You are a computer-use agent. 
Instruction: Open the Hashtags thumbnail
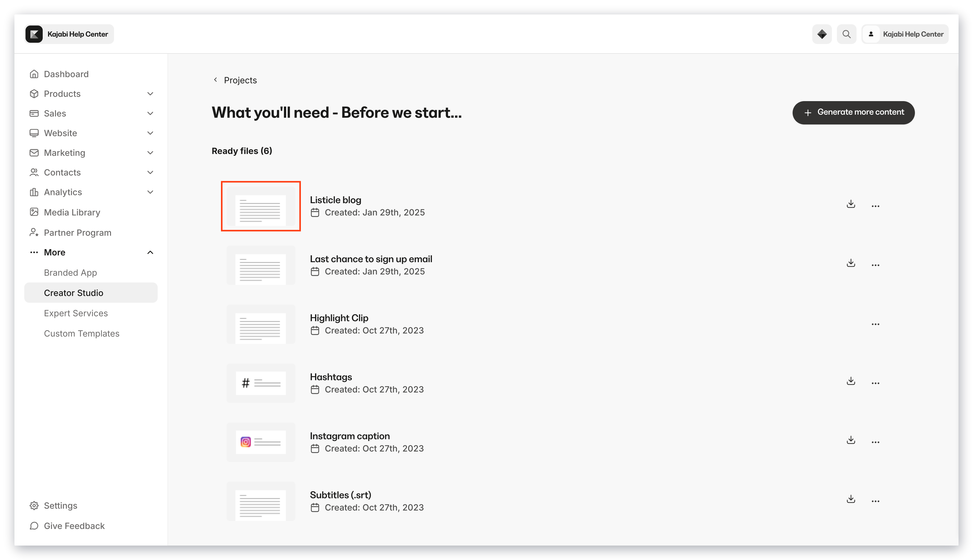(x=261, y=383)
